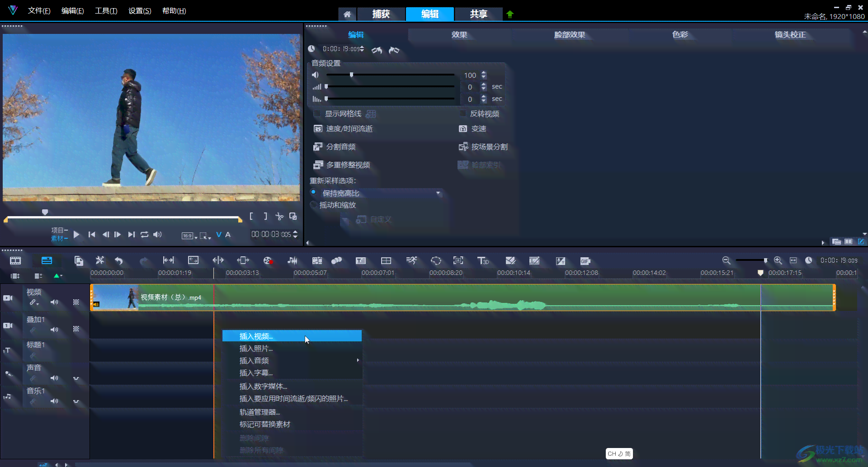Expand the 音乐1 track chevron

pos(76,401)
